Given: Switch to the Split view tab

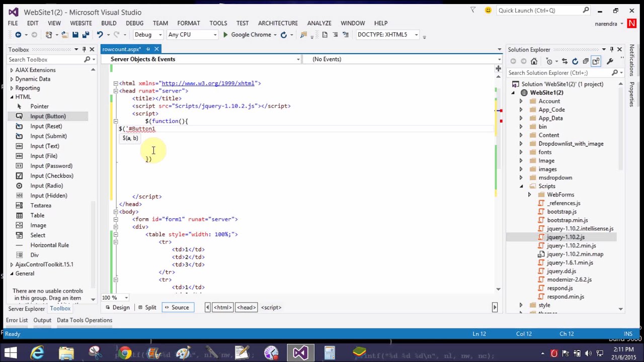Looking at the screenshot, I should [x=147, y=308].
